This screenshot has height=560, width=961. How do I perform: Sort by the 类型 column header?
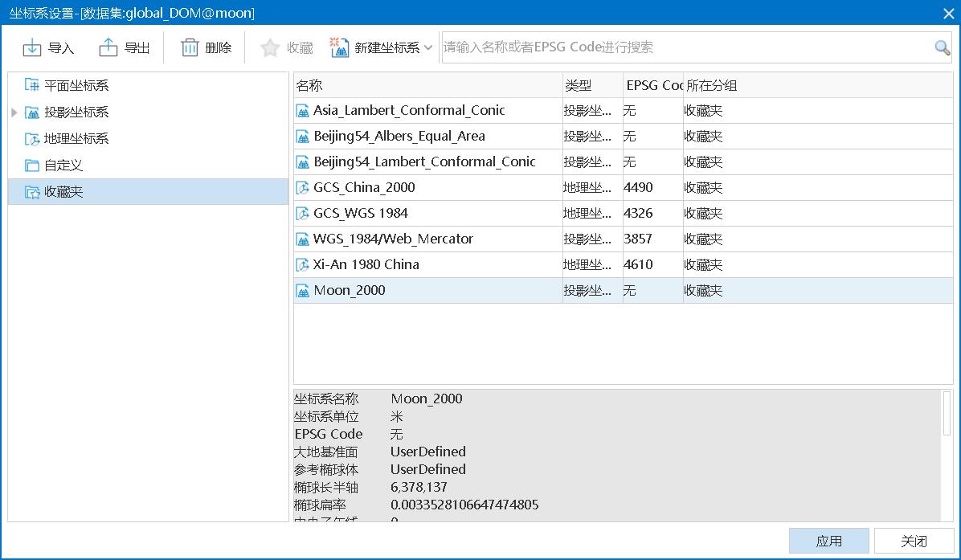[x=591, y=86]
